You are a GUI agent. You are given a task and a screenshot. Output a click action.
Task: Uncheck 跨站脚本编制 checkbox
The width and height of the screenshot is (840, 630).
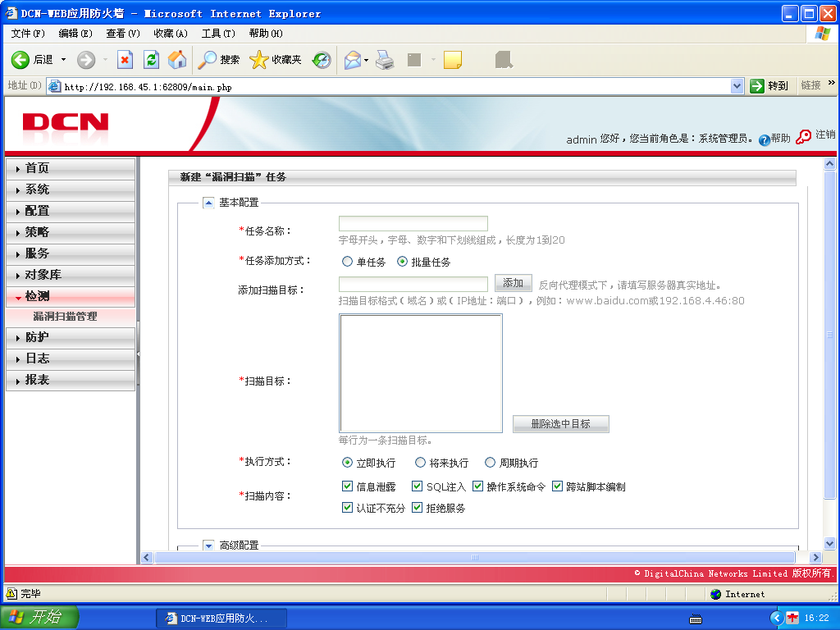tap(557, 486)
